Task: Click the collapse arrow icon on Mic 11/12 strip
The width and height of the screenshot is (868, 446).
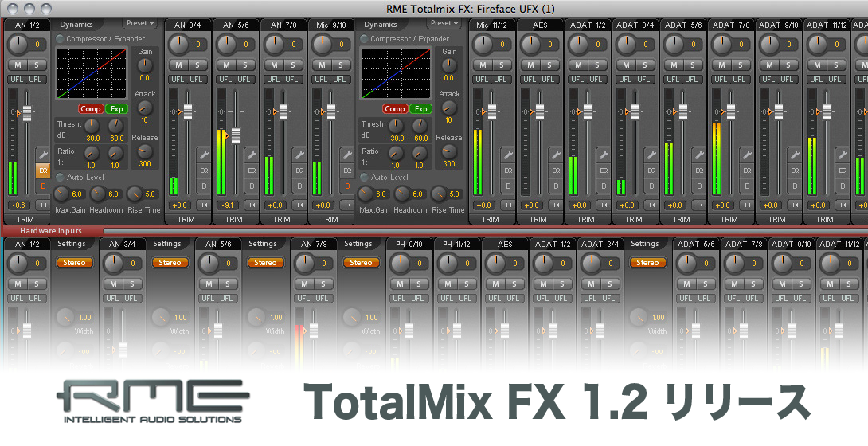Action: click(x=507, y=205)
